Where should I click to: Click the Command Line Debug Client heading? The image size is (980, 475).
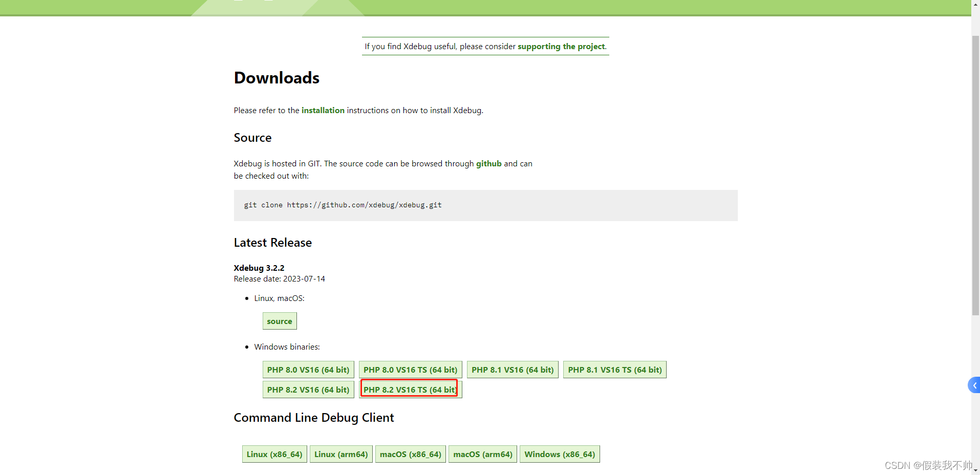click(x=314, y=418)
